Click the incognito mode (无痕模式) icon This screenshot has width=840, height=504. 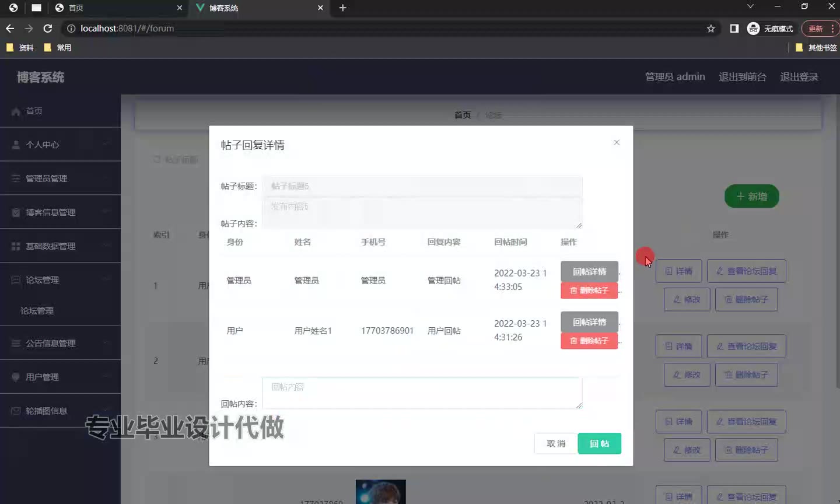[753, 28]
